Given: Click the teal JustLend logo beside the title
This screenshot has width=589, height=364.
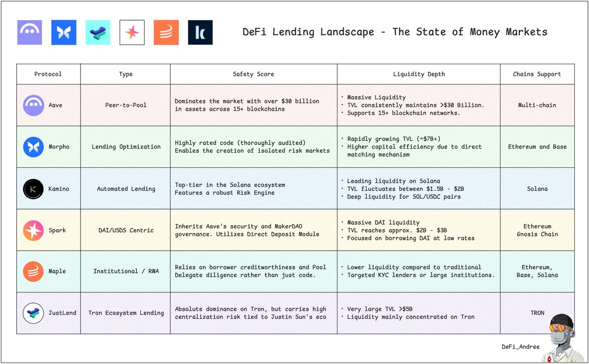Looking at the screenshot, I should point(98,32).
